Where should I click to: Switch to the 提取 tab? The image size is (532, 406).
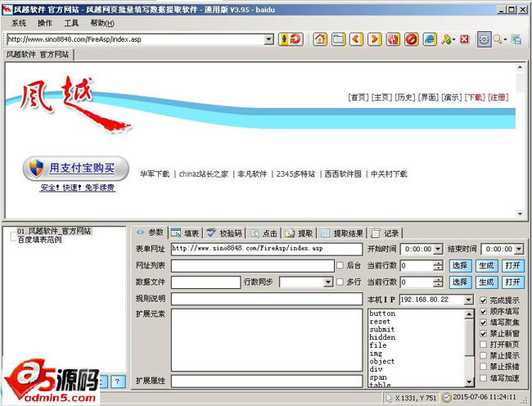299,233
